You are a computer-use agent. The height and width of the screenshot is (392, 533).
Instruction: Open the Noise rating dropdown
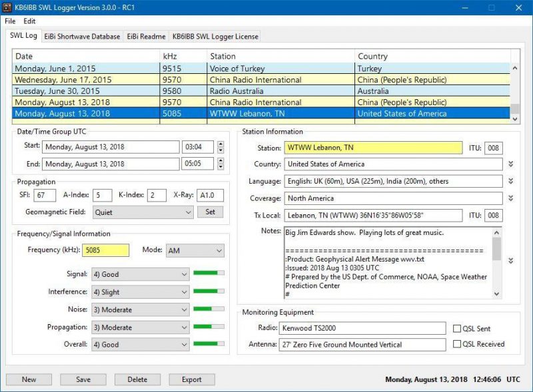[x=141, y=309]
